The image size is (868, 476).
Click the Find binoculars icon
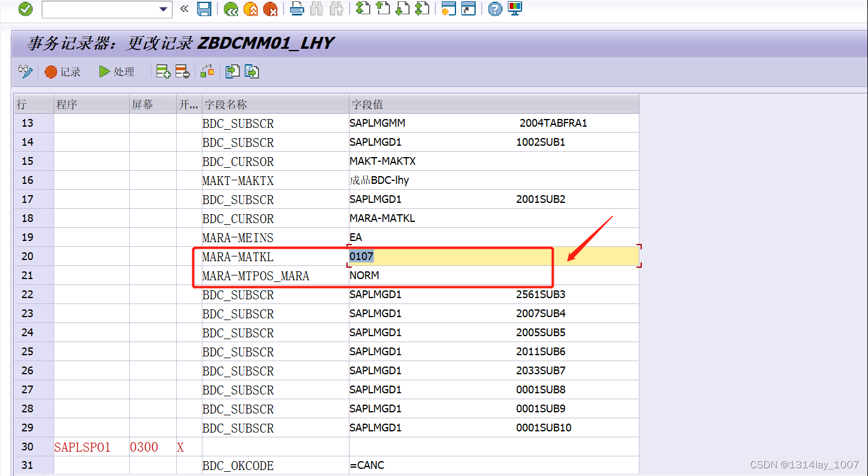(x=317, y=9)
